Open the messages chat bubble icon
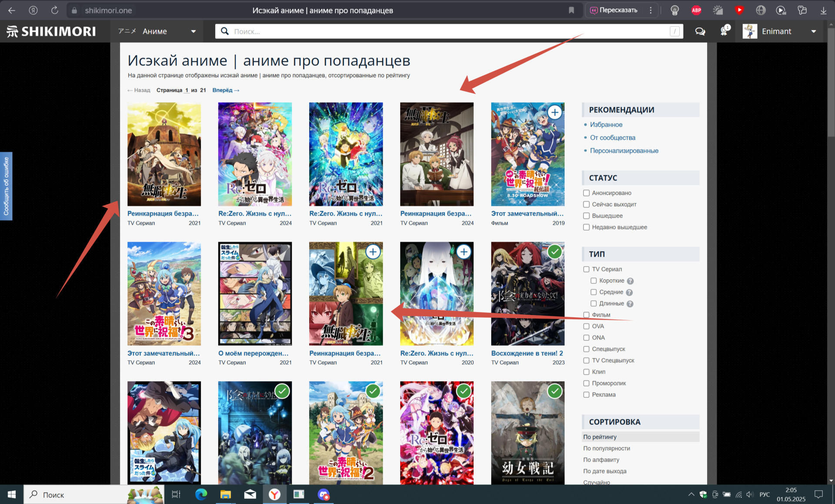Screen dimensions: 835x504 tap(700, 31)
